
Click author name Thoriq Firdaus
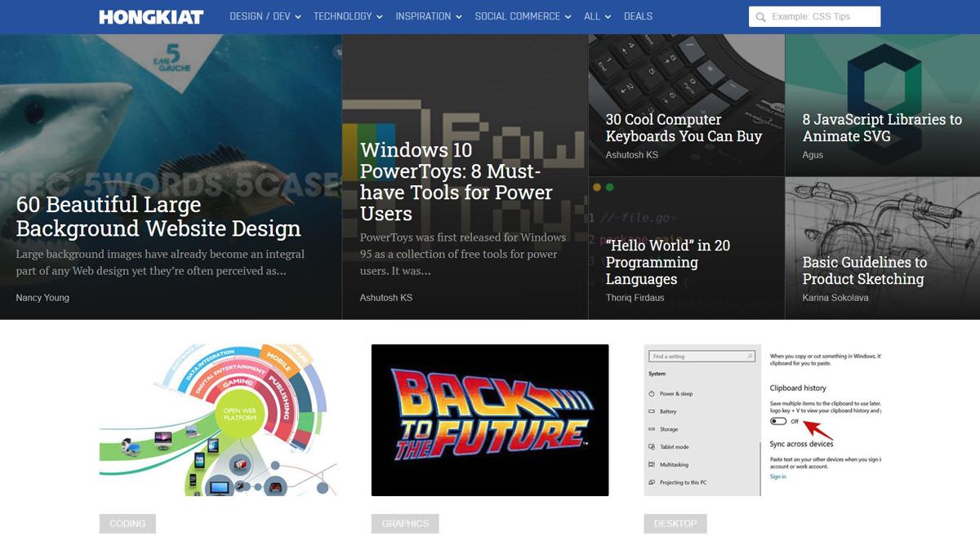tap(635, 298)
